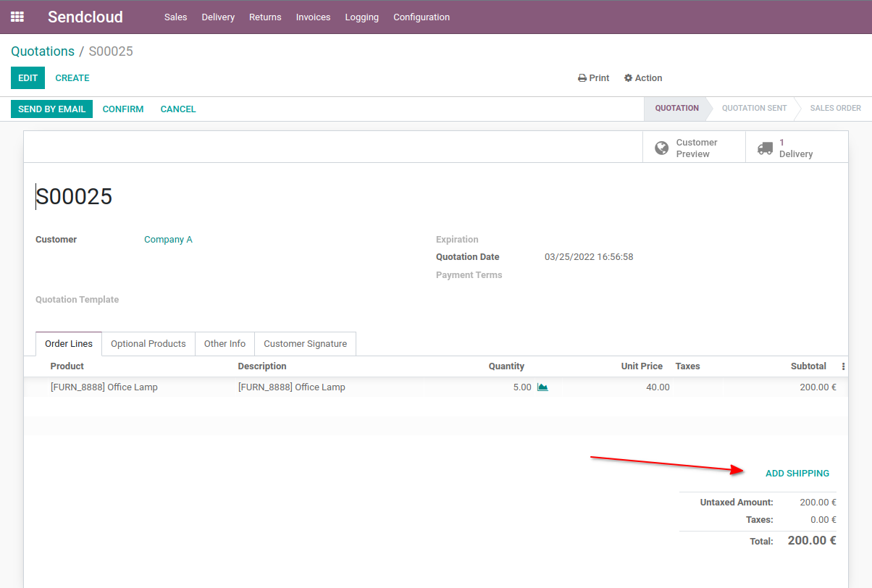The height and width of the screenshot is (588, 872).
Task: Open the apps grid menu icon
Action: click(17, 17)
